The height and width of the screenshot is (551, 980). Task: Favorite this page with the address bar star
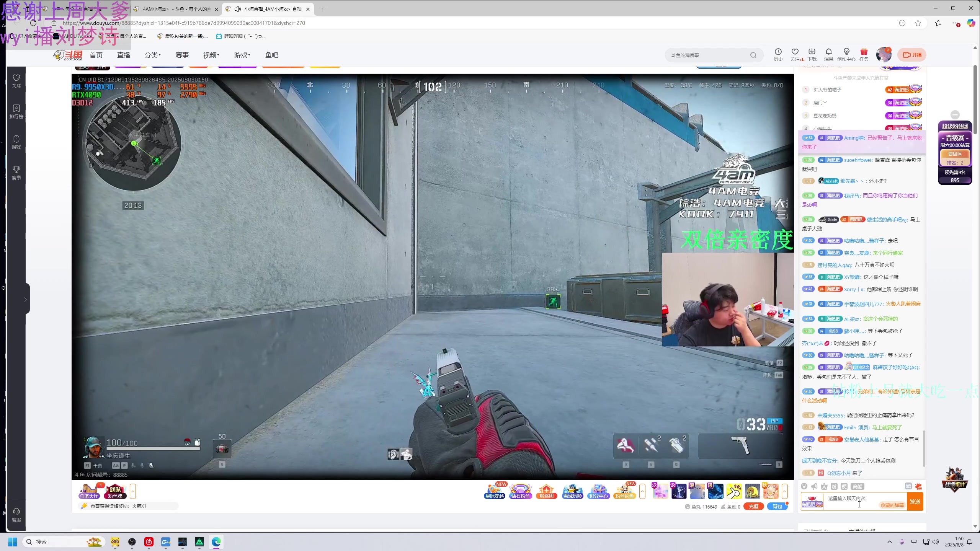[918, 23]
